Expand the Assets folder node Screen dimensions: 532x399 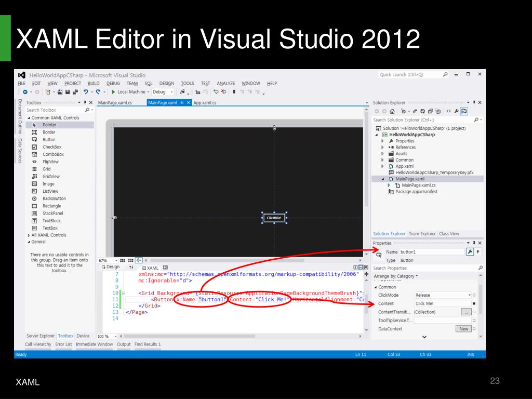click(382, 154)
